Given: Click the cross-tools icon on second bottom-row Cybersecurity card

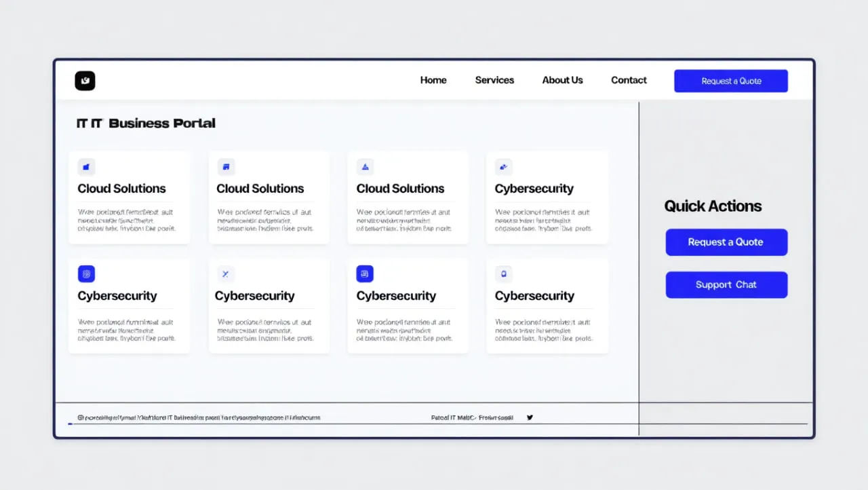Looking at the screenshot, I should click(225, 274).
